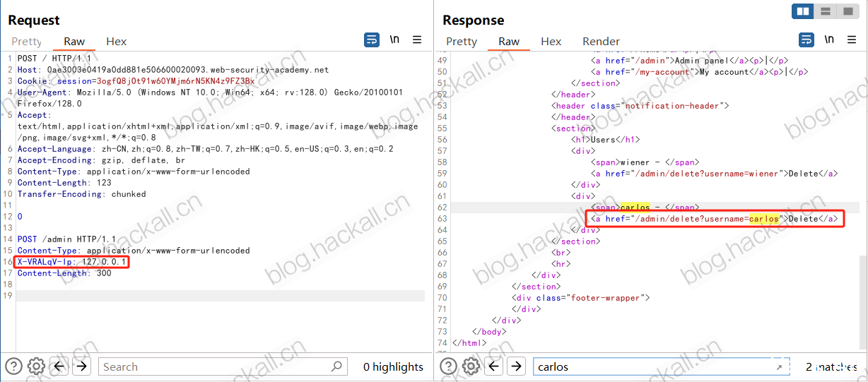
Task: Switch to Render tab in Response panel
Action: click(601, 42)
